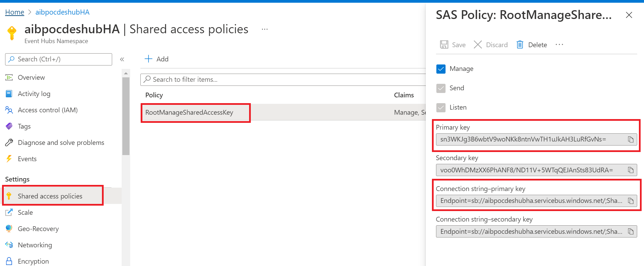Image resolution: width=644 pixels, height=266 pixels.
Task: Uncheck the Manage checkbox
Action: pyautogui.click(x=441, y=69)
